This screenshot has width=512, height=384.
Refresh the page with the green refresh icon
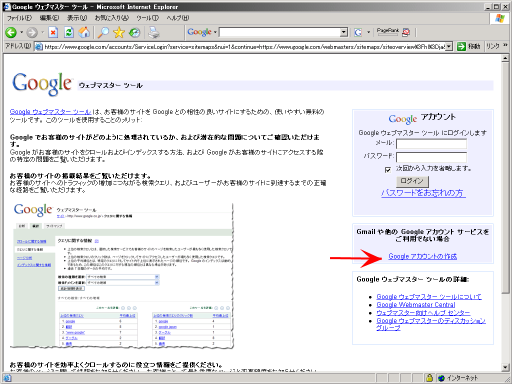tap(69, 32)
